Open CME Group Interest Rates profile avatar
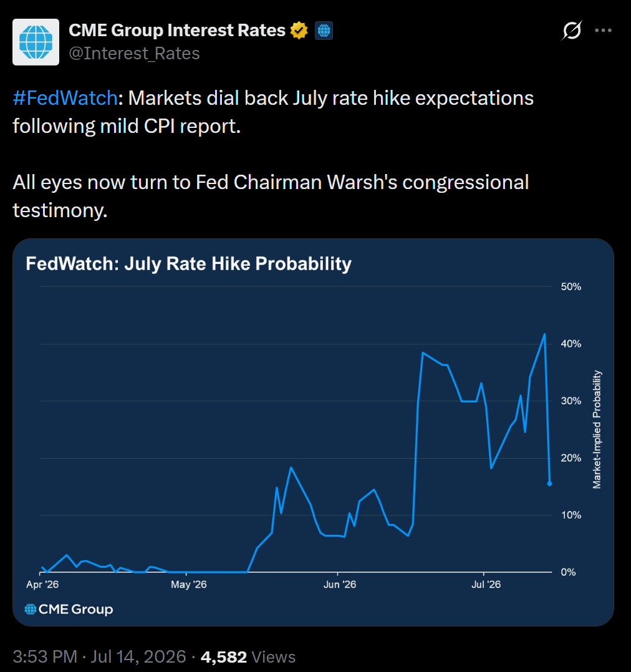 [x=36, y=42]
